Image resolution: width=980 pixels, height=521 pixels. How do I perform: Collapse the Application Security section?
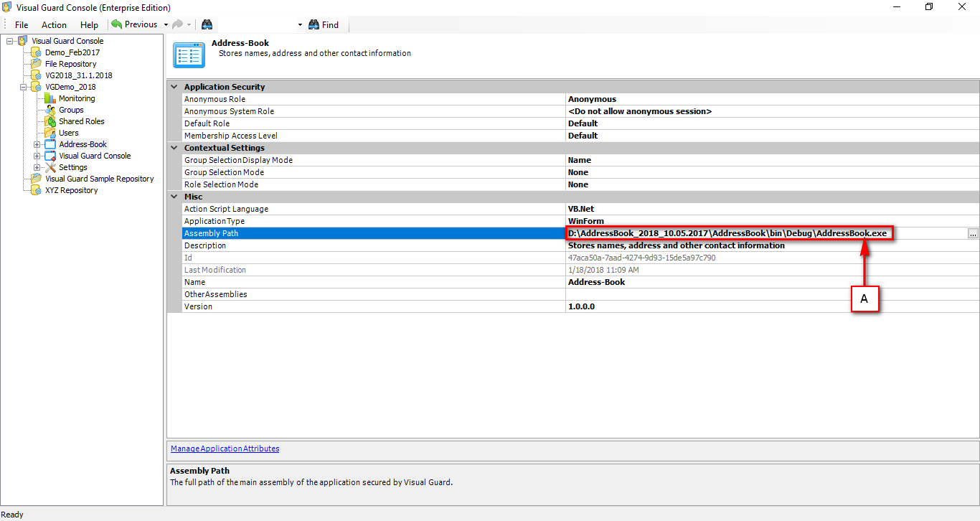pos(174,86)
